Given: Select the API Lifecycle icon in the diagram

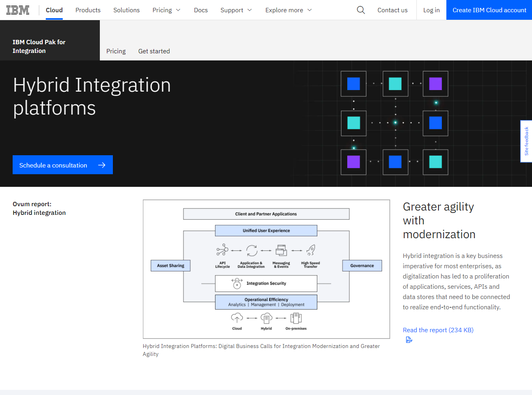Looking at the screenshot, I should click(x=222, y=250).
